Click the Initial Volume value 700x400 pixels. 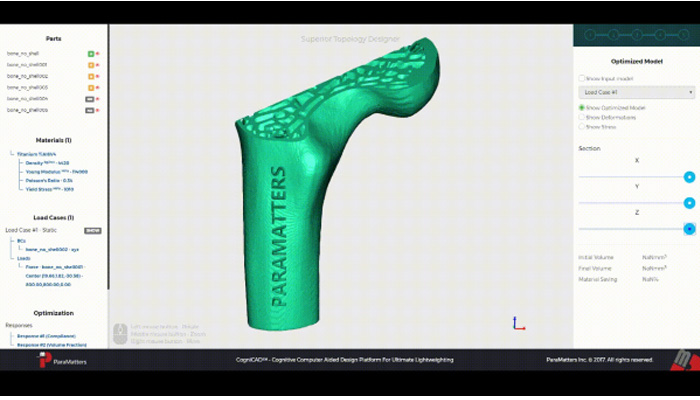click(654, 258)
